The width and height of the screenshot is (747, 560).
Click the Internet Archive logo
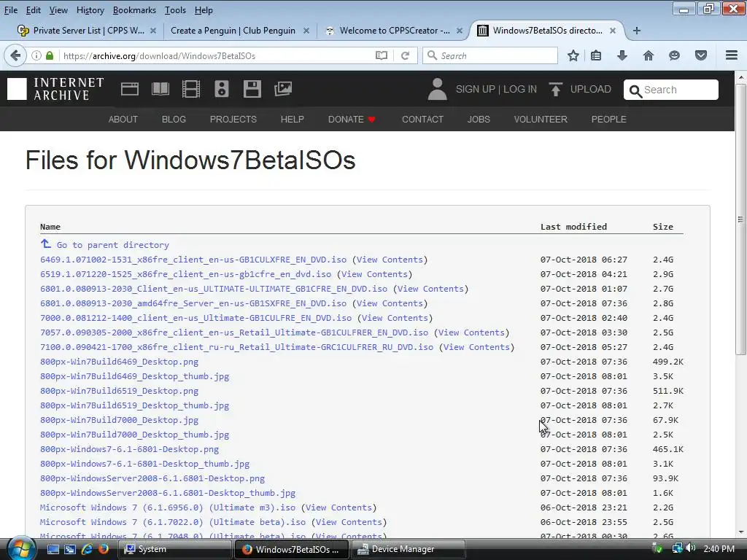55,89
